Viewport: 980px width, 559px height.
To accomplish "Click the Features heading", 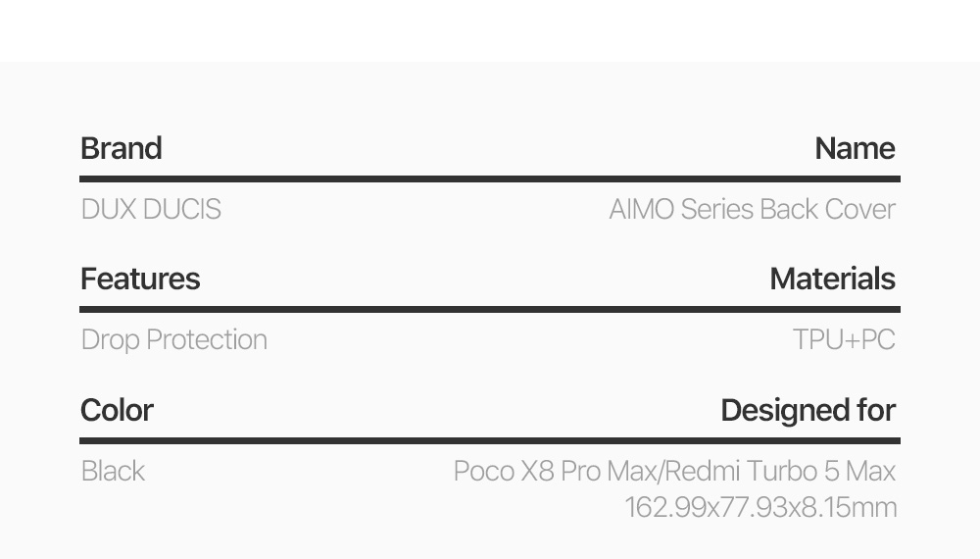I will click(140, 279).
